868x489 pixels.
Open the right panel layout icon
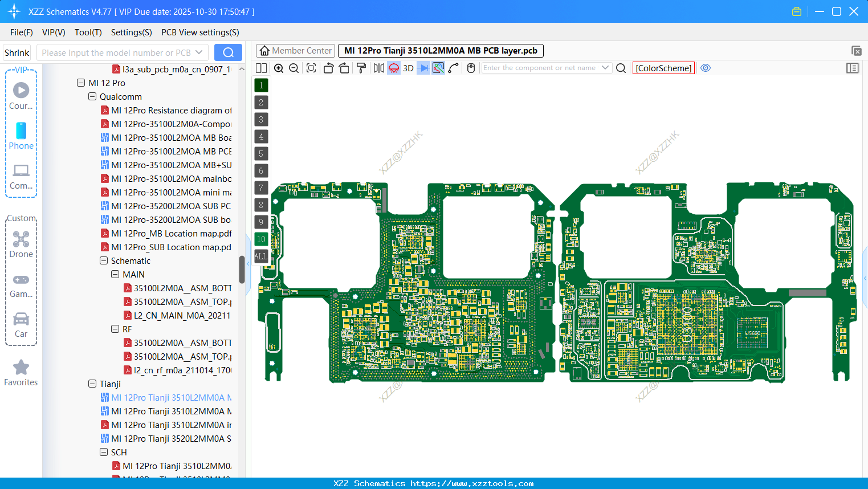(x=853, y=68)
